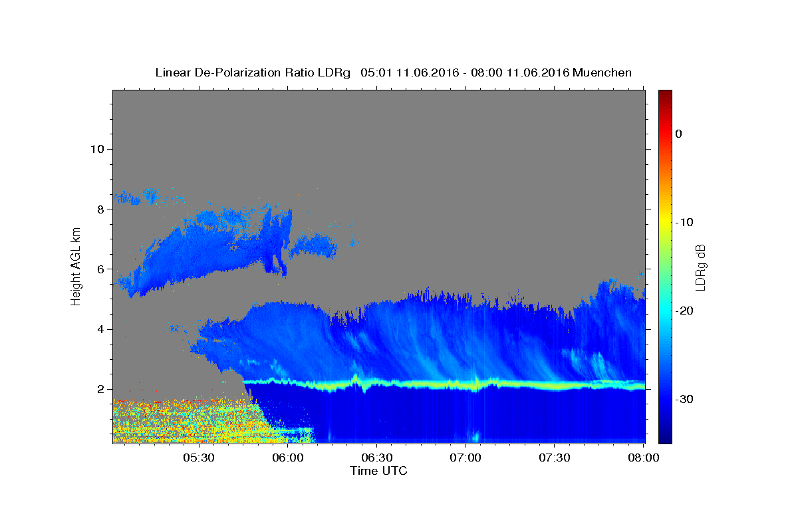798x532 pixels.
Task: Click the 8 km height tick label
Action: pyautogui.click(x=99, y=209)
